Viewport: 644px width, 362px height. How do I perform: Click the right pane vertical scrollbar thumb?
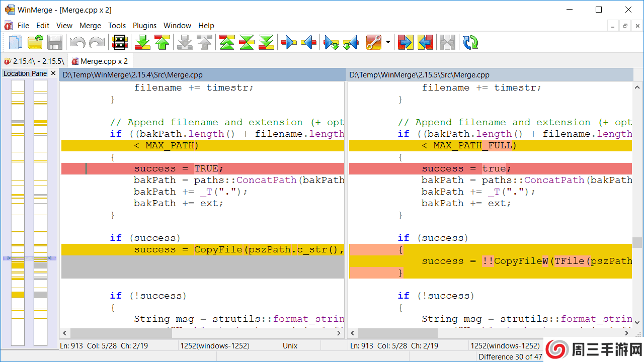(x=637, y=242)
